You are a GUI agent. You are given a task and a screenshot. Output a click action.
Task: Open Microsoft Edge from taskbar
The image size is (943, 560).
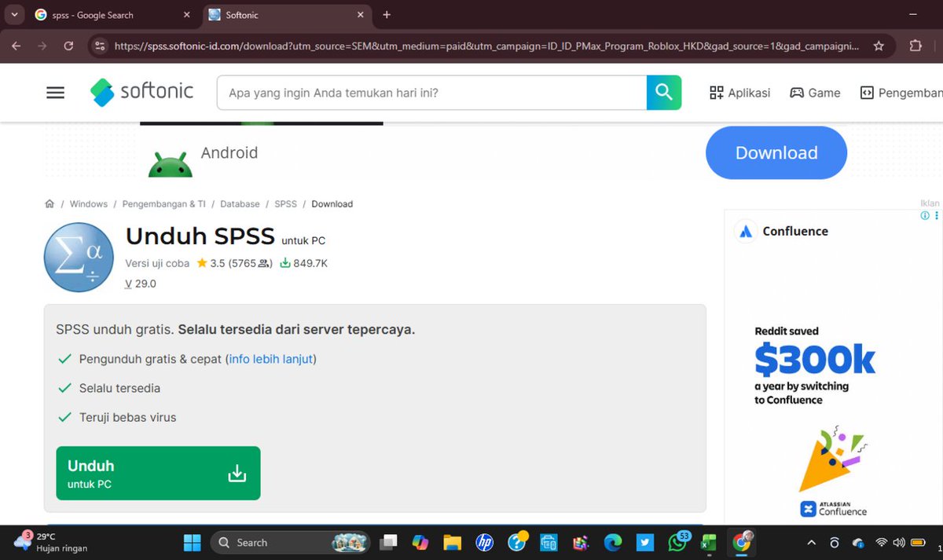[613, 543]
